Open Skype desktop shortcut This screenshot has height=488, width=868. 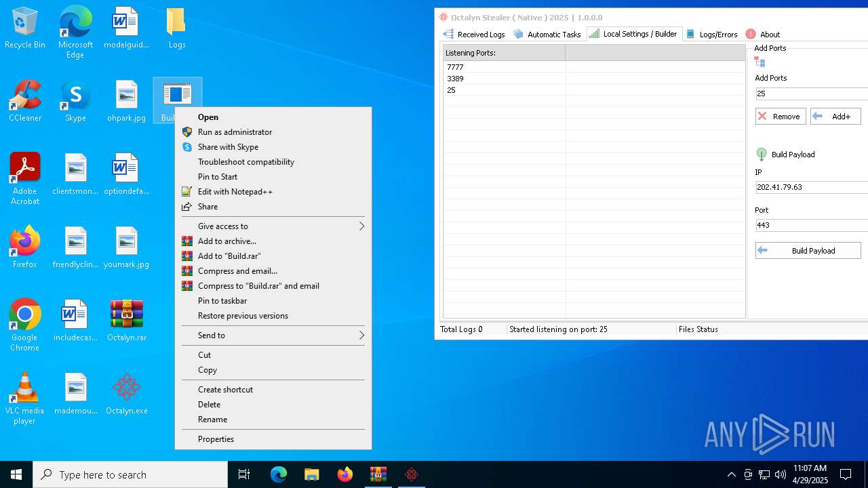pyautogui.click(x=75, y=102)
